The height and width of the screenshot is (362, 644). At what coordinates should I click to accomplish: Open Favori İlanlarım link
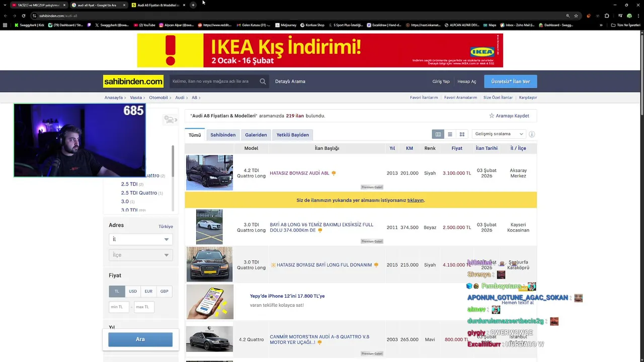pyautogui.click(x=424, y=98)
